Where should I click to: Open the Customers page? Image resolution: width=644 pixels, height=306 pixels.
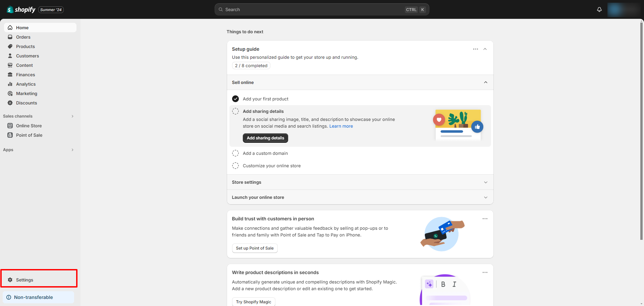coord(40,56)
